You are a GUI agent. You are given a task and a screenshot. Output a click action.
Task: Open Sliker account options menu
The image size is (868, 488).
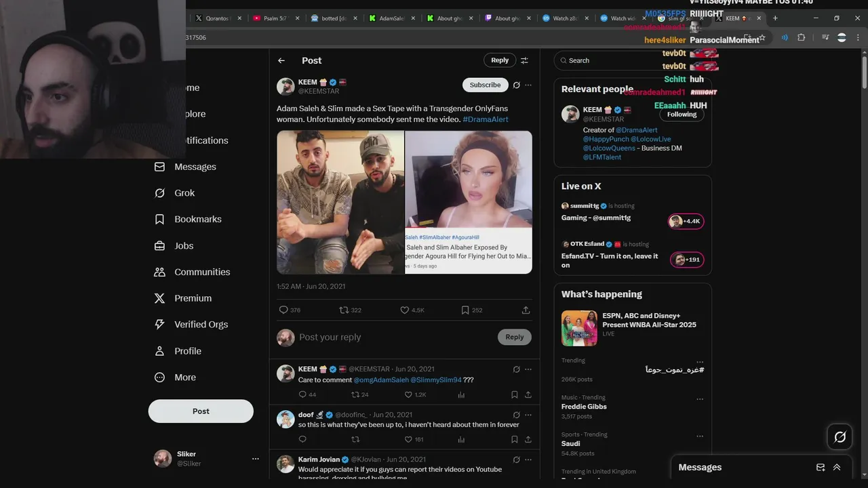pos(256,459)
